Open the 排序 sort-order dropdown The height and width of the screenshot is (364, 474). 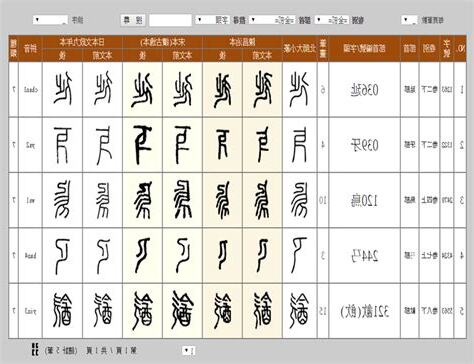pos(50,20)
